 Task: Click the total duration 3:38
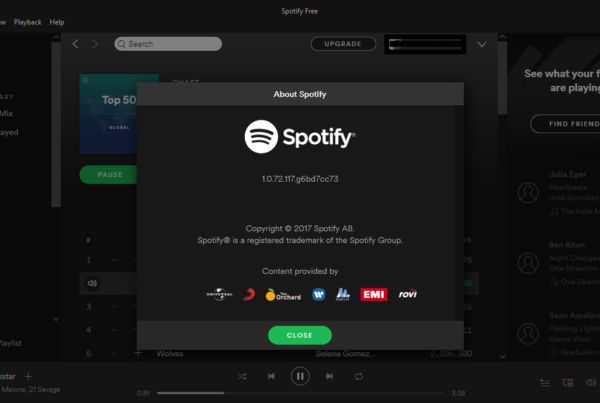[x=458, y=393]
